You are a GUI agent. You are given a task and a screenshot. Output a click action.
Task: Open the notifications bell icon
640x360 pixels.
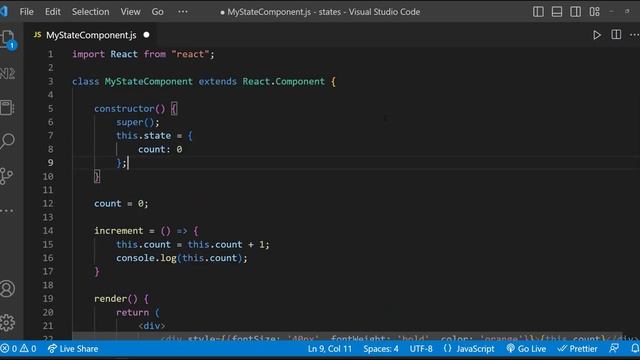click(635, 349)
